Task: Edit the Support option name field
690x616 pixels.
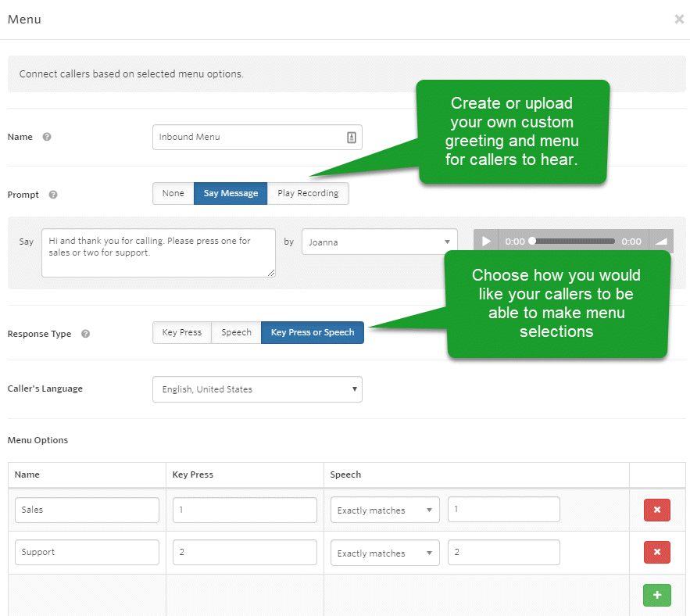Action: click(x=88, y=552)
